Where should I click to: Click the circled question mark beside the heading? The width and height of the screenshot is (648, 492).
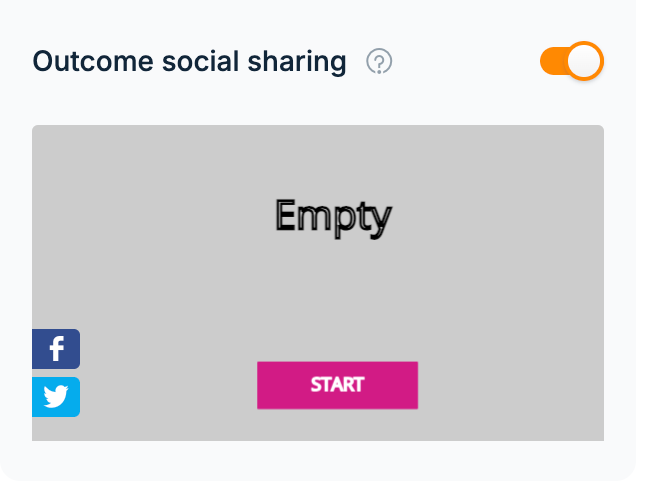coord(379,61)
